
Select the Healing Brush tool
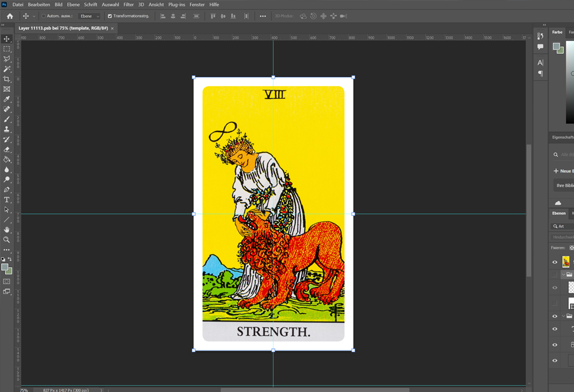[6, 109]
